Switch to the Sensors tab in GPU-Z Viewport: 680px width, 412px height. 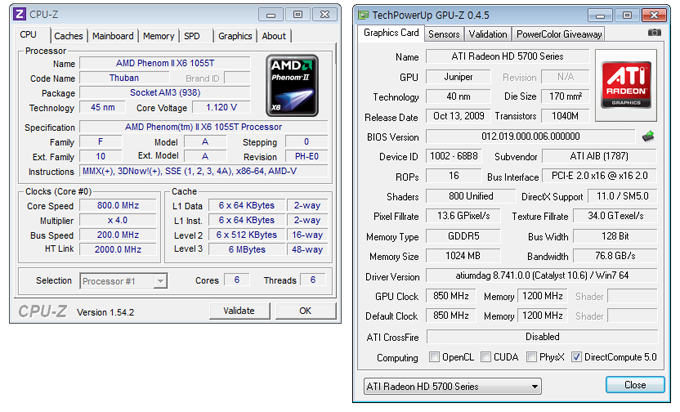click(x=444, y=34)
